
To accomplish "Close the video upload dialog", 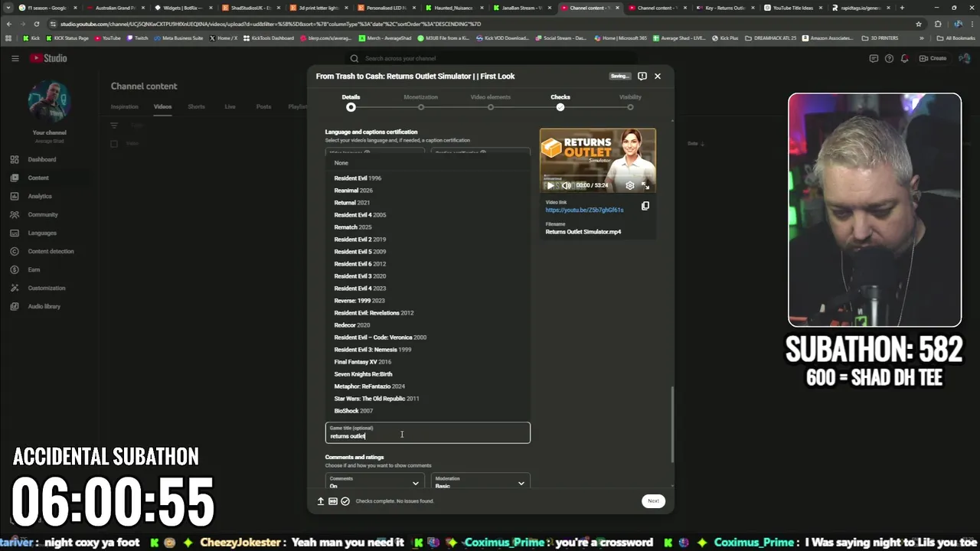I will 657,76.
